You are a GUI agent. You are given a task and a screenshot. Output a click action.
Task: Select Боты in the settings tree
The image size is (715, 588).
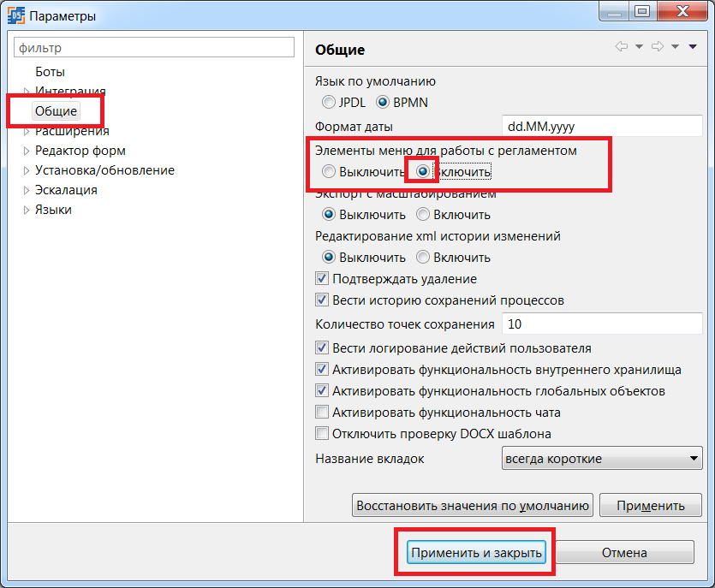point(51,72)
